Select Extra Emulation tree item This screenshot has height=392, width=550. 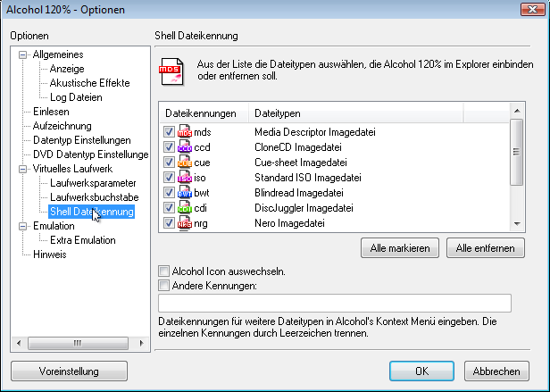83,240
